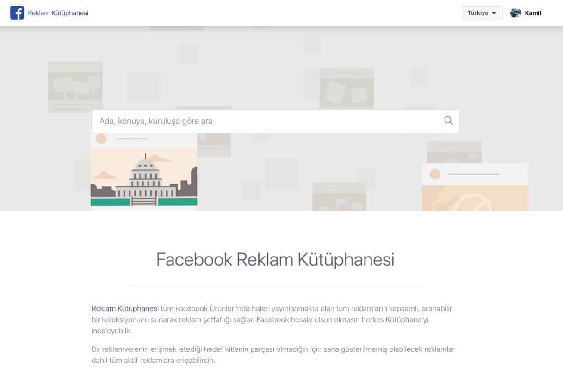Screen dimensions: 563x392
Task: Click the orange ad illustration card
Action: [x=475, y=187]
